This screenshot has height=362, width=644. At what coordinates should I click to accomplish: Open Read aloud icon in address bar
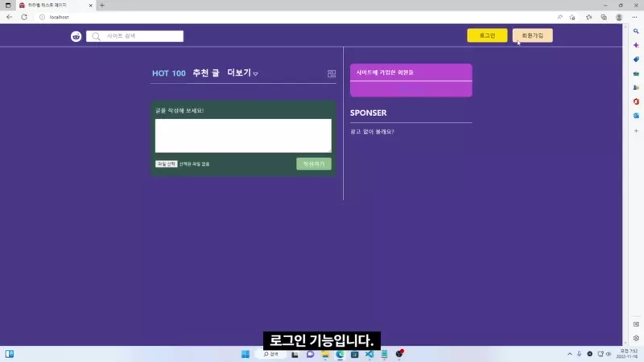point(559,17)
